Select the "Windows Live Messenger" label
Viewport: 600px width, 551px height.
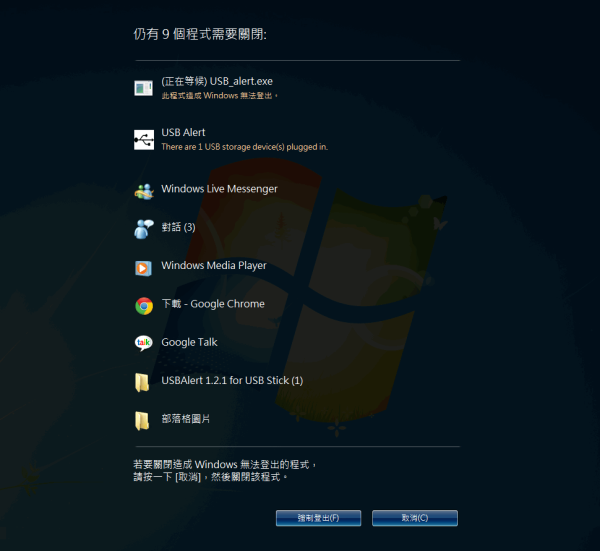tap(219, 189)
